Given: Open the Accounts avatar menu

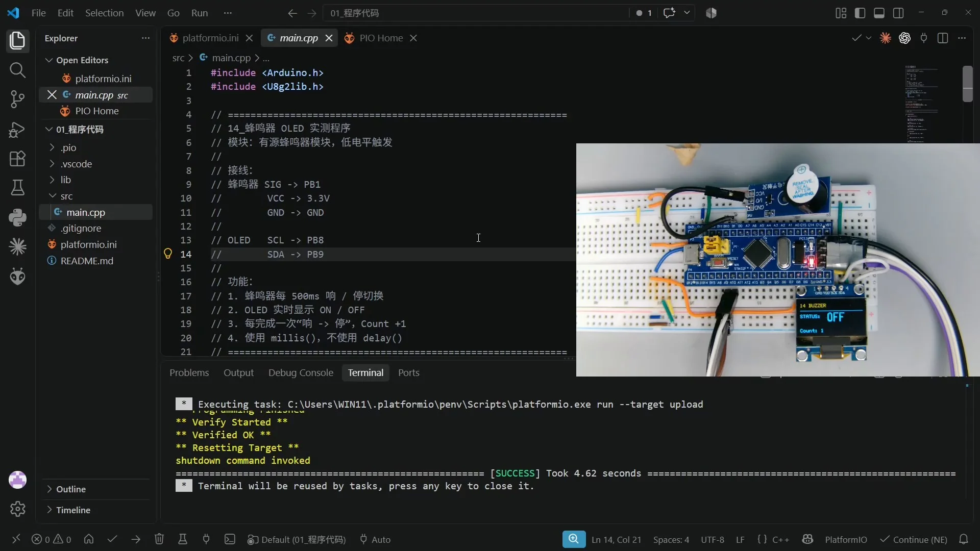Looking at the screenshot, I should [x=17, y=480].
